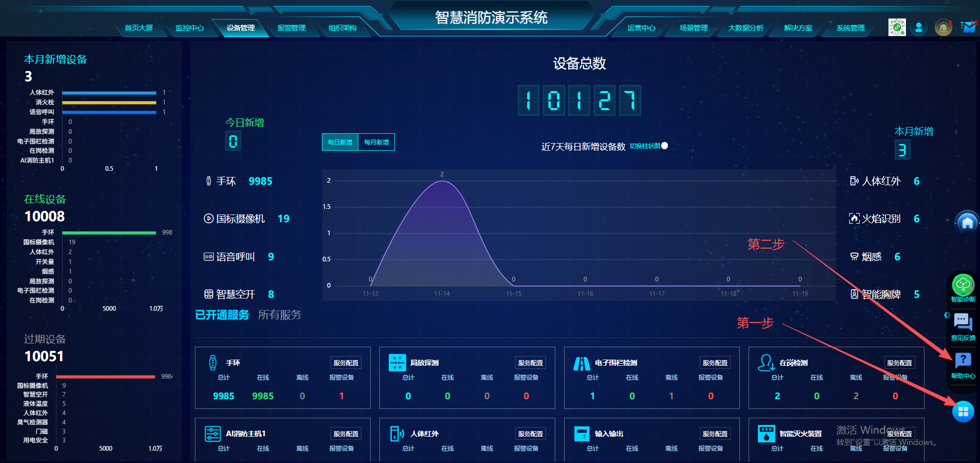Select the 每日新增 chart option
The height and width of the screenshot is (463, 980).
[x=340, y=143]
